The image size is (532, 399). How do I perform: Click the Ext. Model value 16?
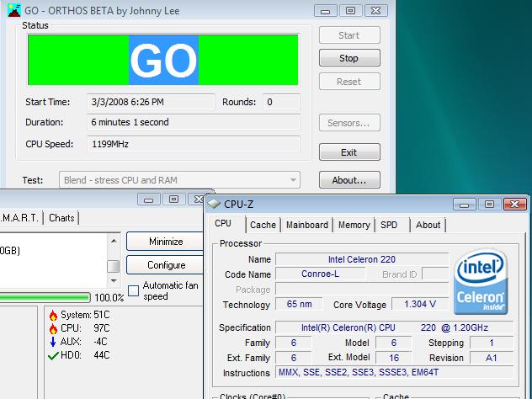(394, 358)
